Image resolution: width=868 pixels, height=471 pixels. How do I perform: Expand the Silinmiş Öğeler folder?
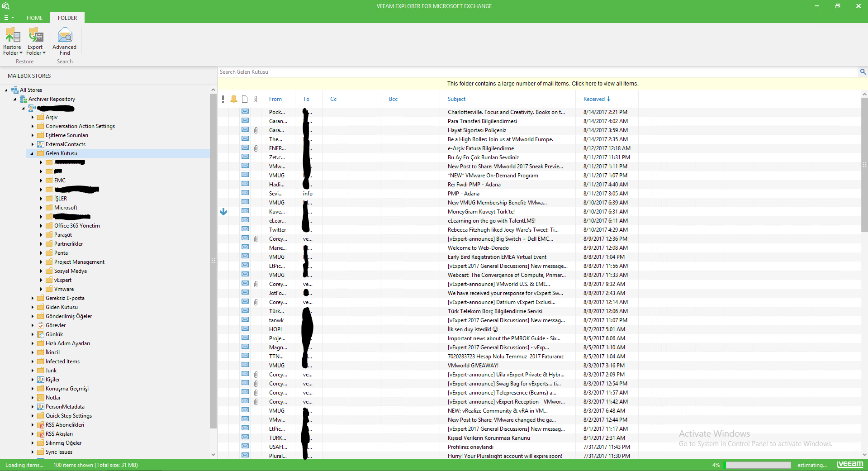(x=32, y=443)
